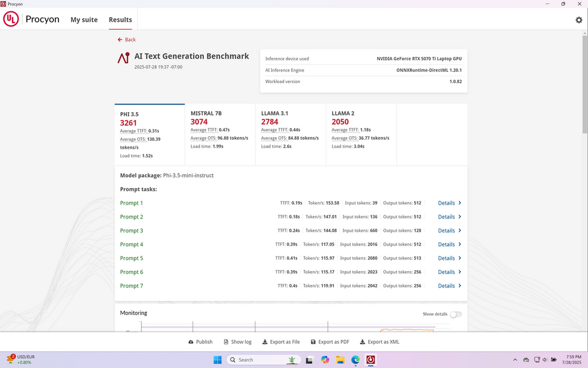Click the AI Text Generation Benchmark icon
Viewport: 588px width, 368px height.
(123, 58)
